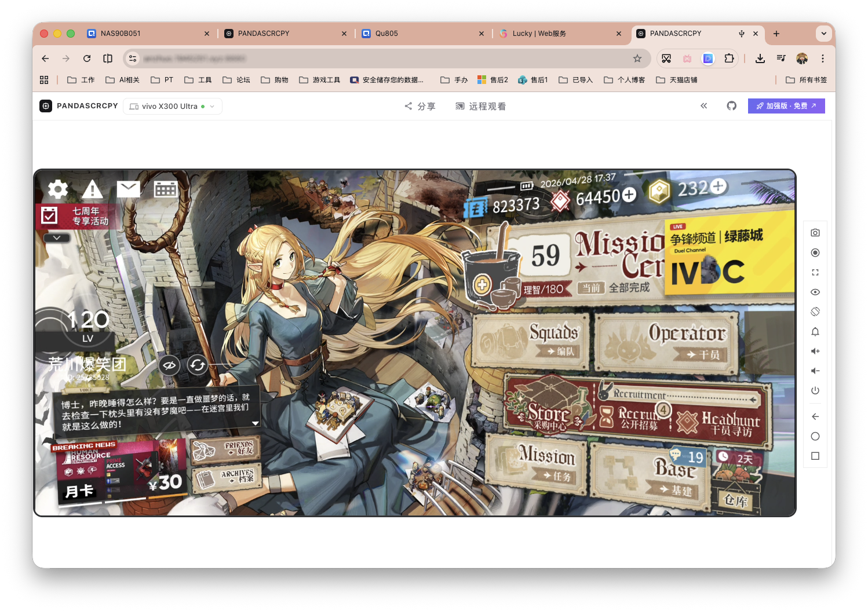
Task: Enter fullscreen mode for device view
Action: click(815, 272)
